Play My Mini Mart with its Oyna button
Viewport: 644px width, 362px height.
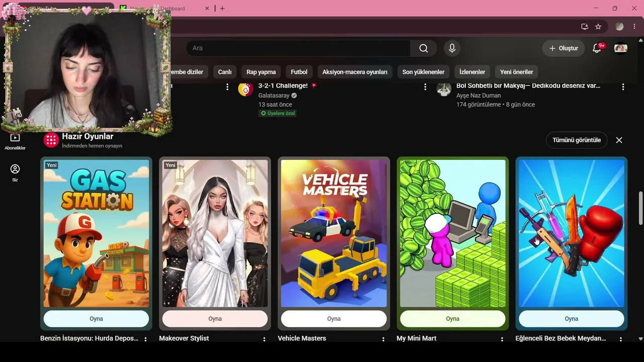[452, 319]
